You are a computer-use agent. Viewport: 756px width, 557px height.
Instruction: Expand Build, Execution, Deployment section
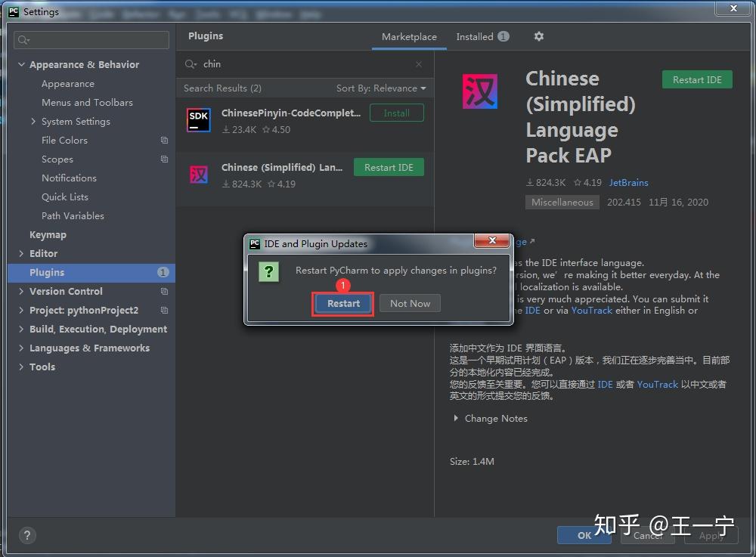click(21, 329)
